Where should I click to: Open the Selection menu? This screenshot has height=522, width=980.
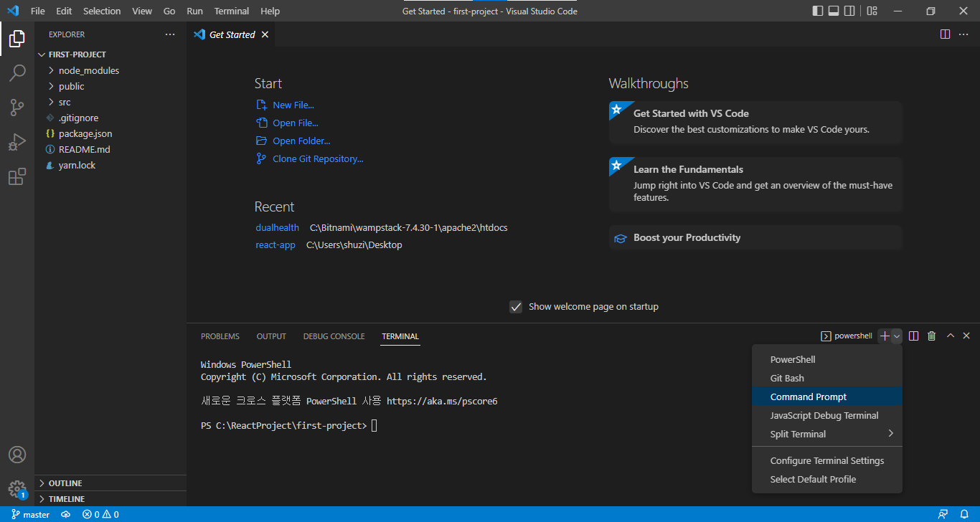coord(102,11)
